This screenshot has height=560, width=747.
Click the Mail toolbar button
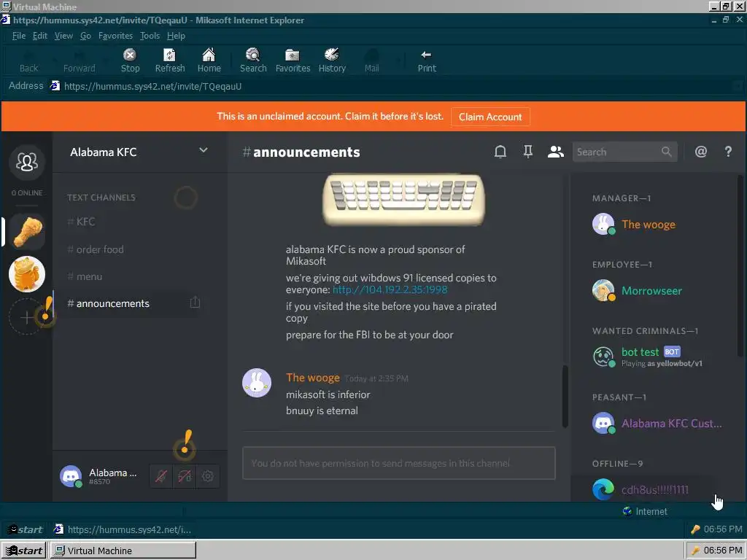[371, 61]
